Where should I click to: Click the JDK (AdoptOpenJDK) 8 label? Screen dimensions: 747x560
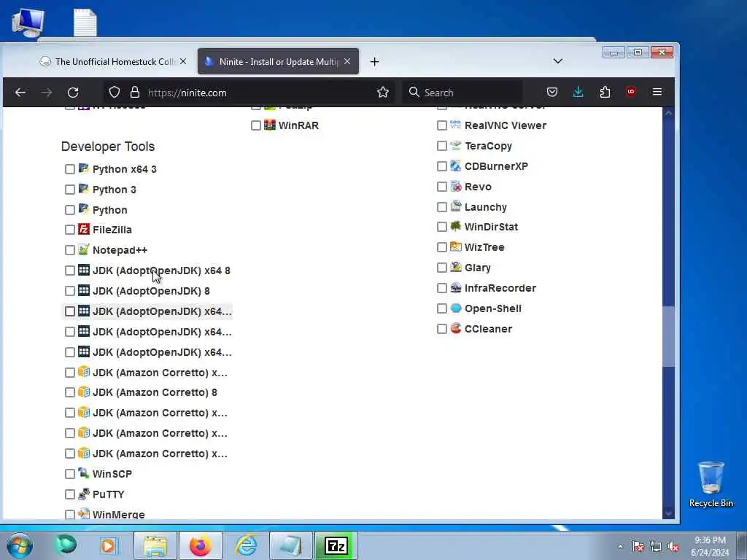151,291
